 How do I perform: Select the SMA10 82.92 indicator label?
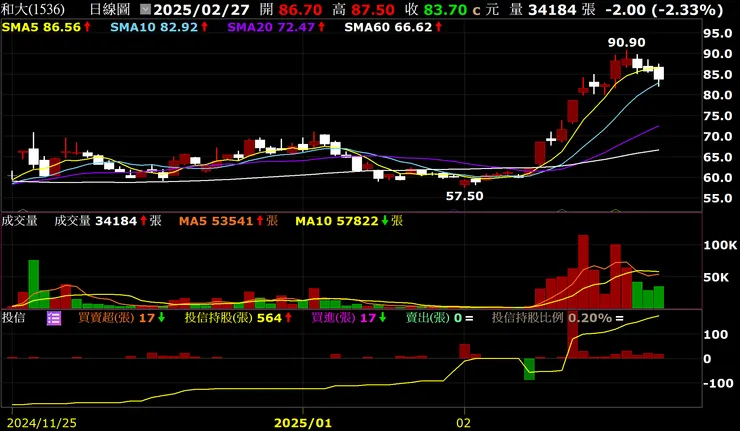[154, 27]
